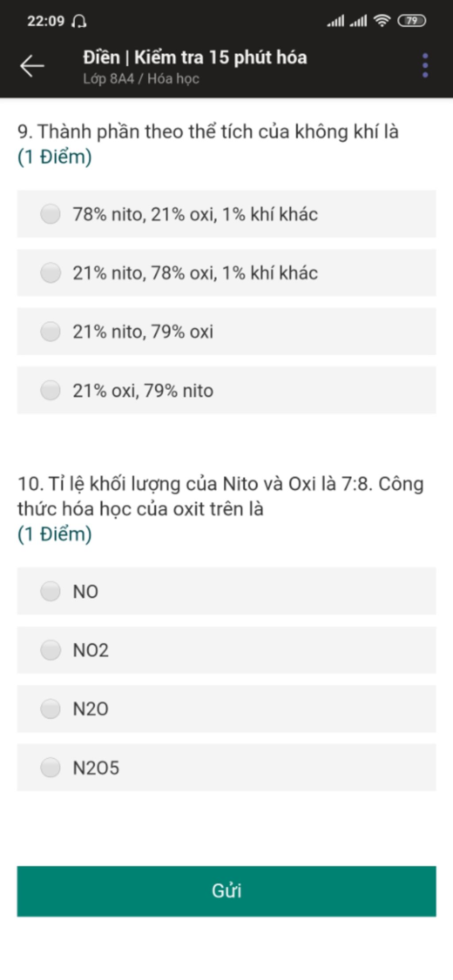
Task: Tap the question 10 text
Action: coord(220,496)
